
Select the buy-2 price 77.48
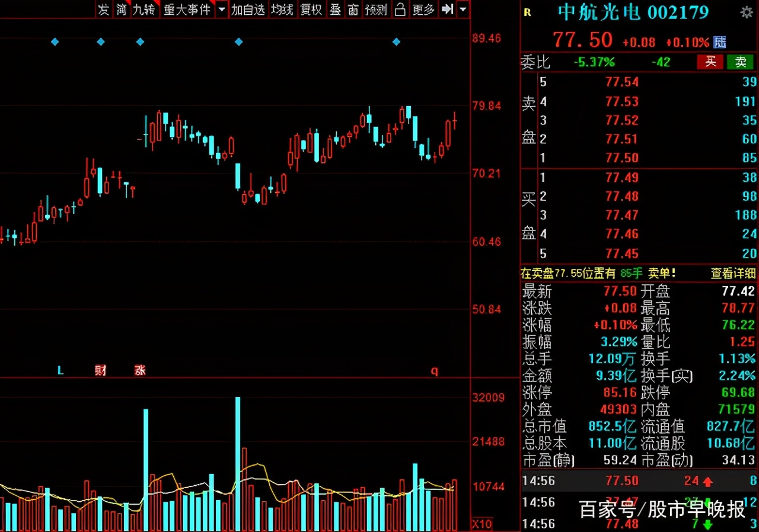point(621,196)
